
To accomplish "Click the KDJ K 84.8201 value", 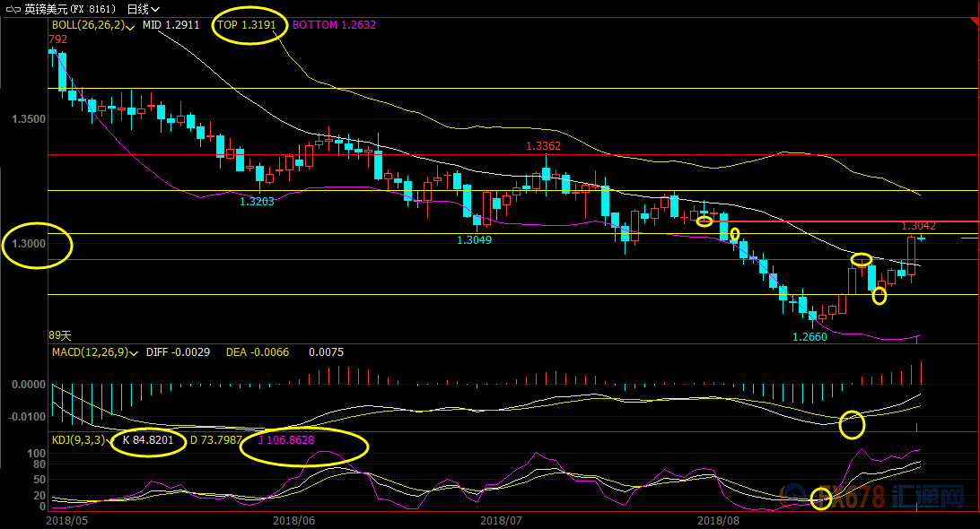I will pos(149,441).
